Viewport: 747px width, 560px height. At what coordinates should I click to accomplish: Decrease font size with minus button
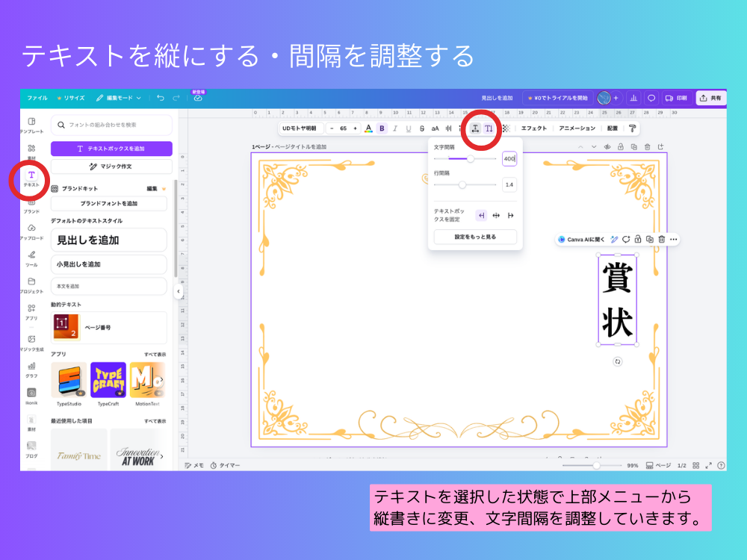coord(332,128)
